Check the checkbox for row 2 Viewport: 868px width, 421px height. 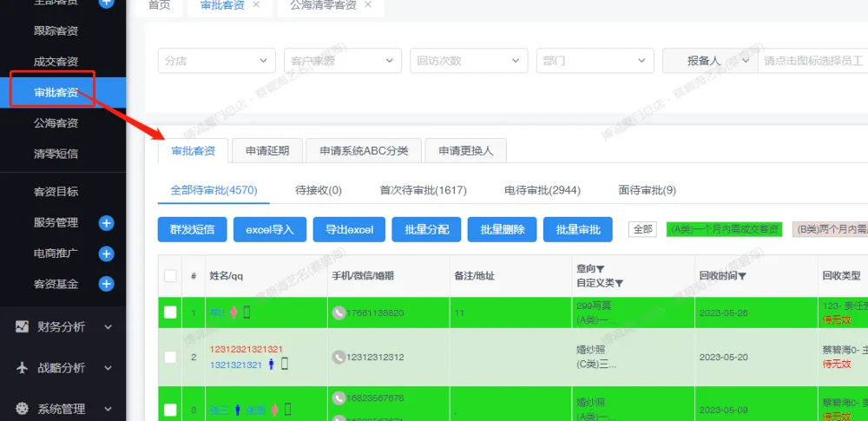coord(170,357)
